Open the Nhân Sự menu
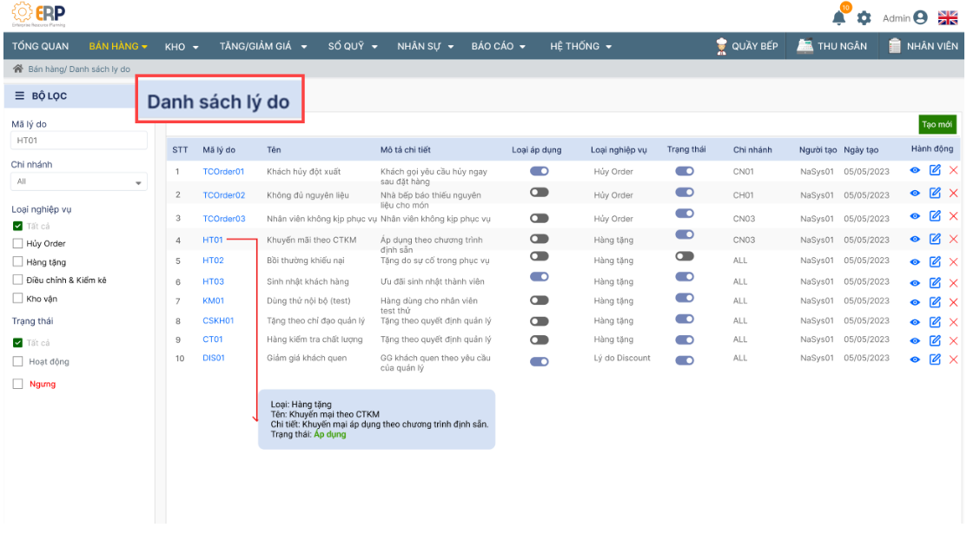This screenshot has height=534, width=980. click(x=426, y=46)
